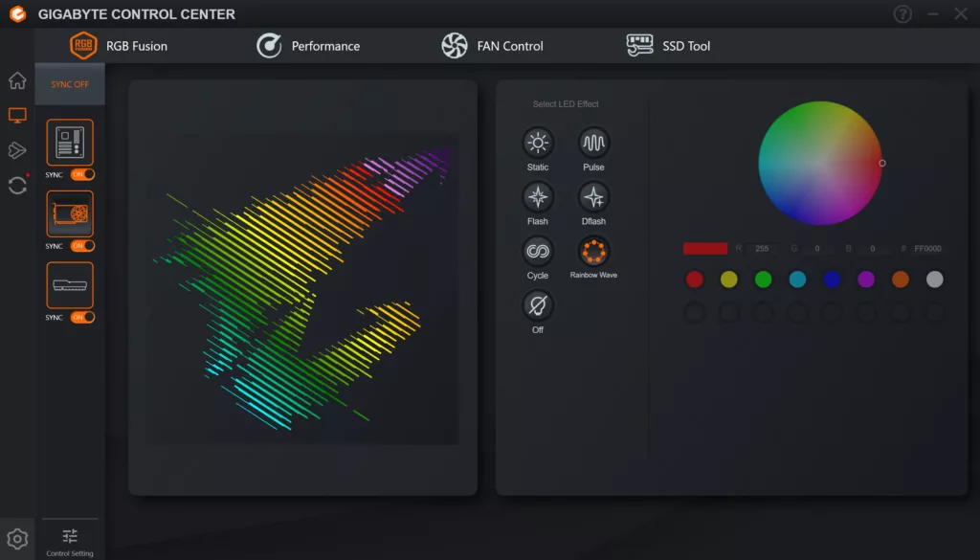This screenshot has width=980, height=560.
Task: Select the Rainbow Wave effect
Action: (593, 251)
